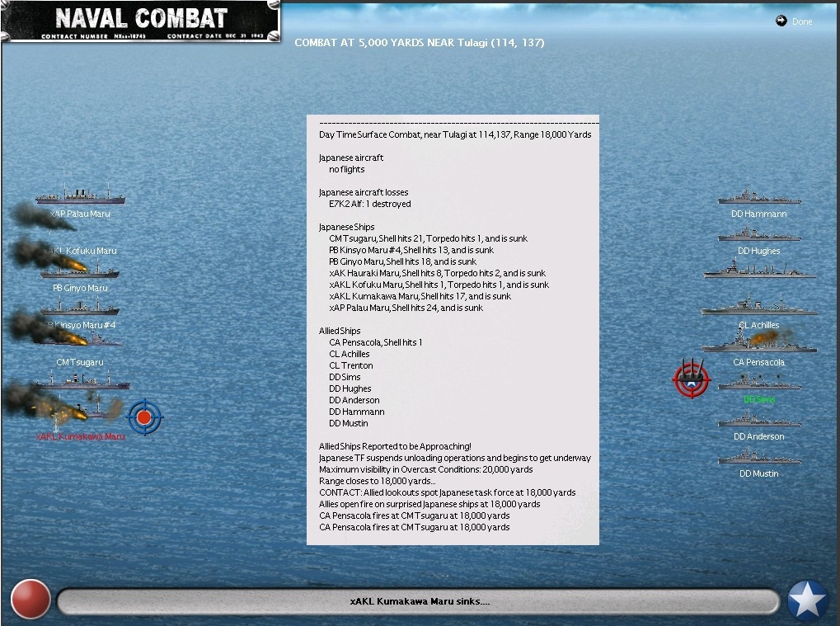The image size is (840, 626).
Task: Select the DD Sims ship silhouette
Action: click(x=759, y=382)
